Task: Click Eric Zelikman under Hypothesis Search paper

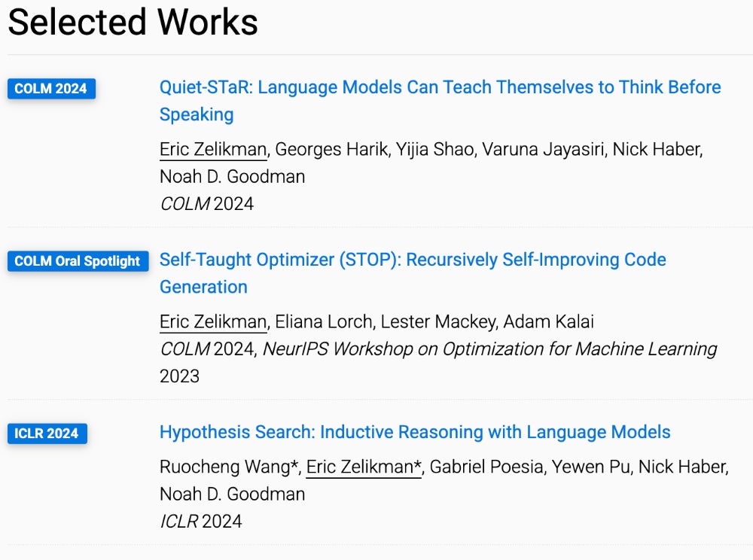Action: 363,467
